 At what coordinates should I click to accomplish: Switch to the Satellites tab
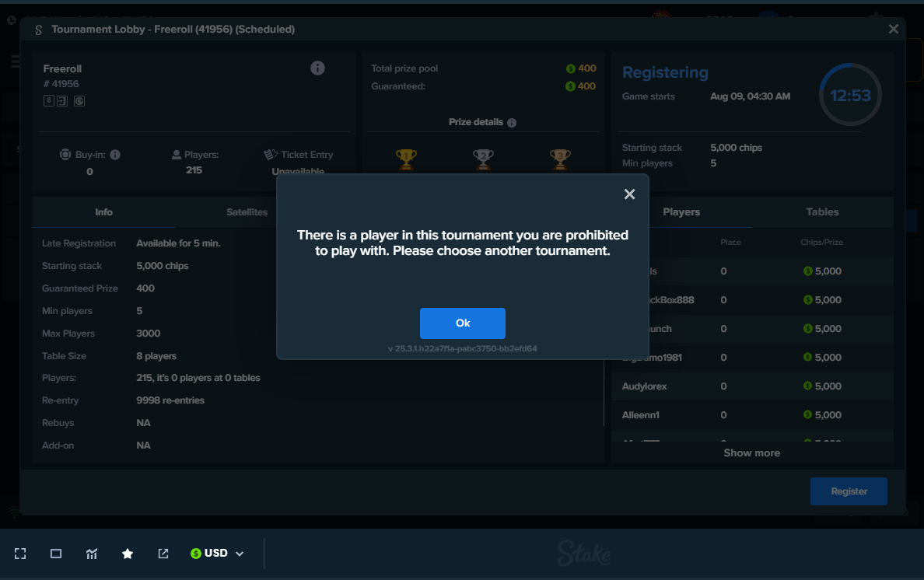pyautogui.click(x=247, y=212)
